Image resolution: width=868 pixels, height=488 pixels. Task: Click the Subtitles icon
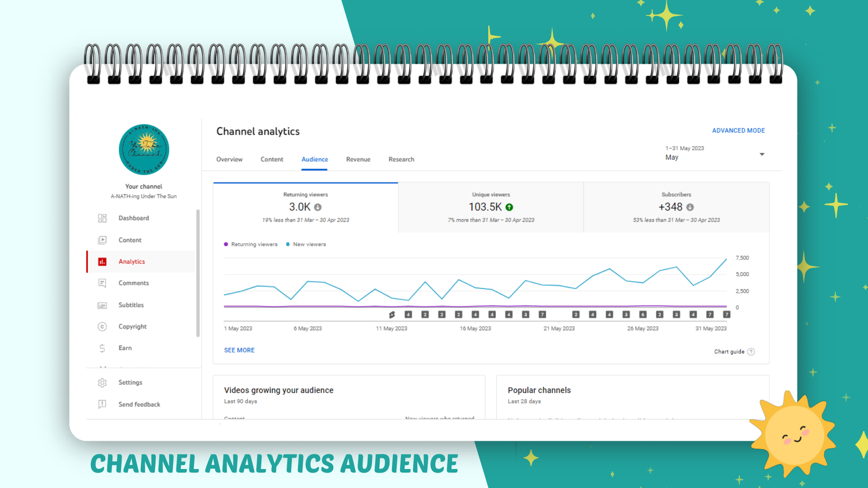tap(102, 305)
